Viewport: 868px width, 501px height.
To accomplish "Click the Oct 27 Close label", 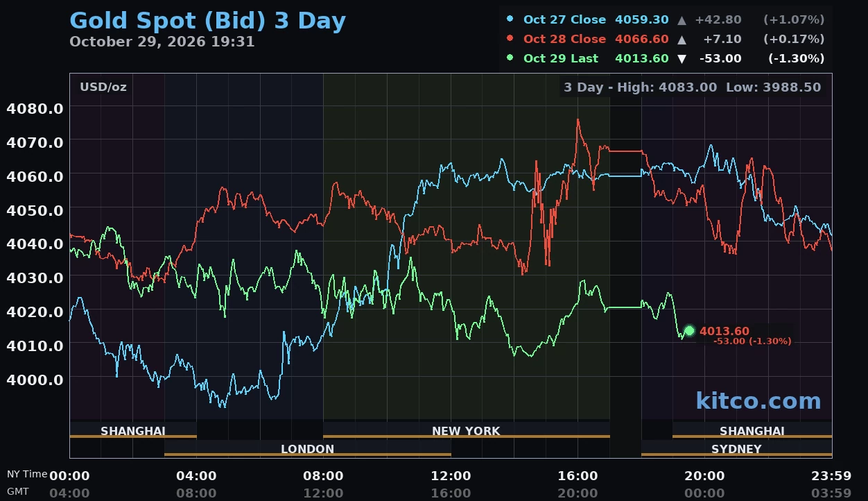I will [x=564, y=19].
